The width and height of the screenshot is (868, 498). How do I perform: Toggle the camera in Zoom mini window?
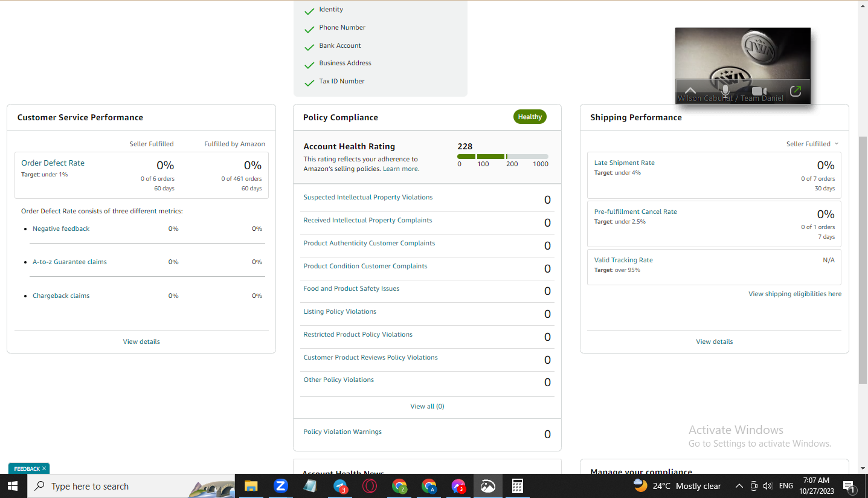tap(759, 91)
